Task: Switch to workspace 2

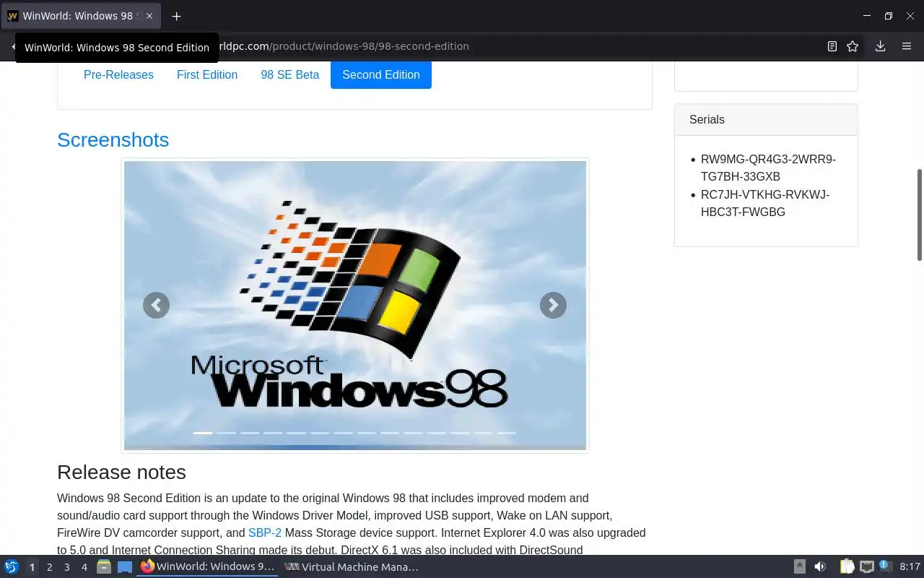Action: 49,567
